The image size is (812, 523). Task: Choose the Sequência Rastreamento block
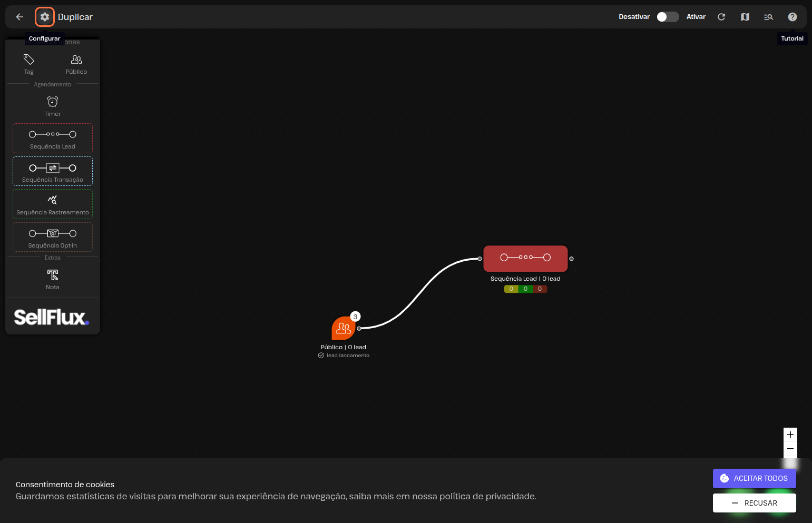[x=53, y=204]
